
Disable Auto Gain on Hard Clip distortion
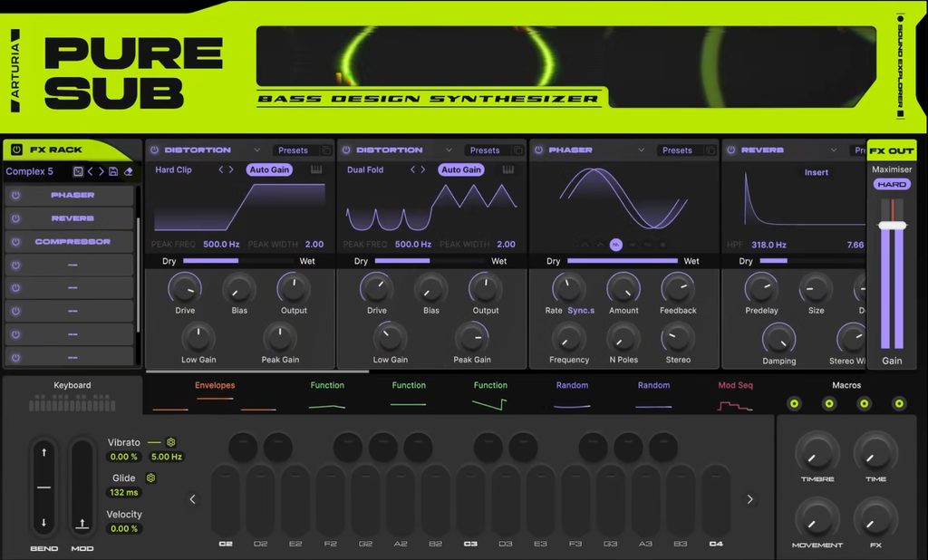269,169
